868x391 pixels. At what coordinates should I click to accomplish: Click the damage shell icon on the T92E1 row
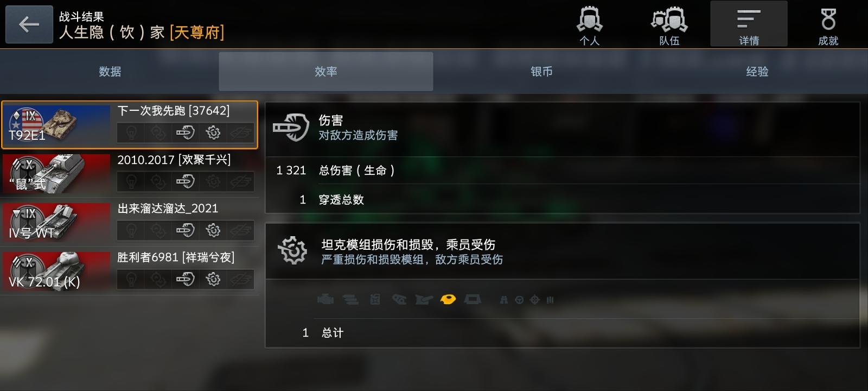(x=185, y=133)
